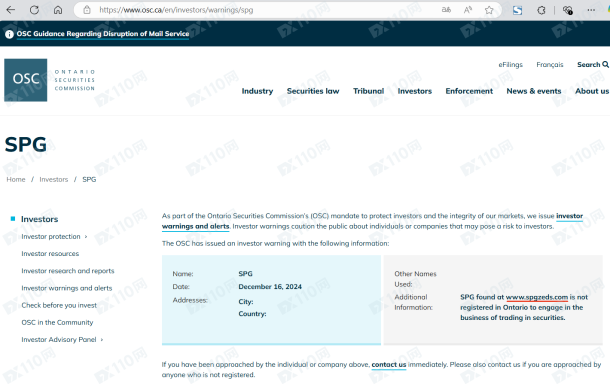Open Investor research and reports in sidebar
Image resolution: width=610 pixels, height=384 pixels.
(x=68, y=271)
